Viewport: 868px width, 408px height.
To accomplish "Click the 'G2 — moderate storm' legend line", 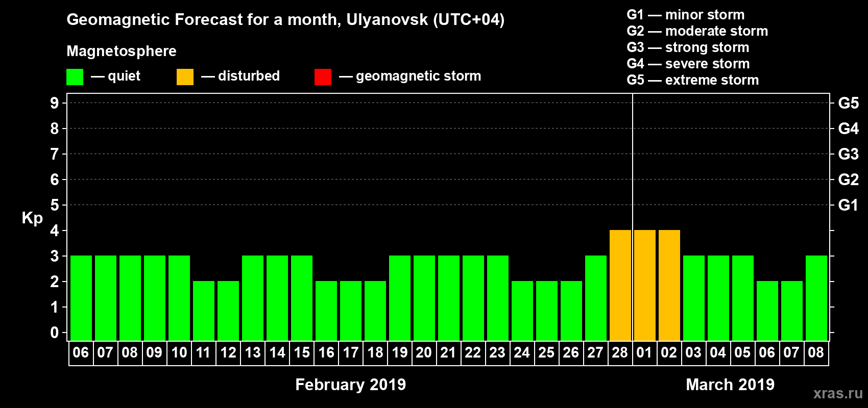I will 697,31.
